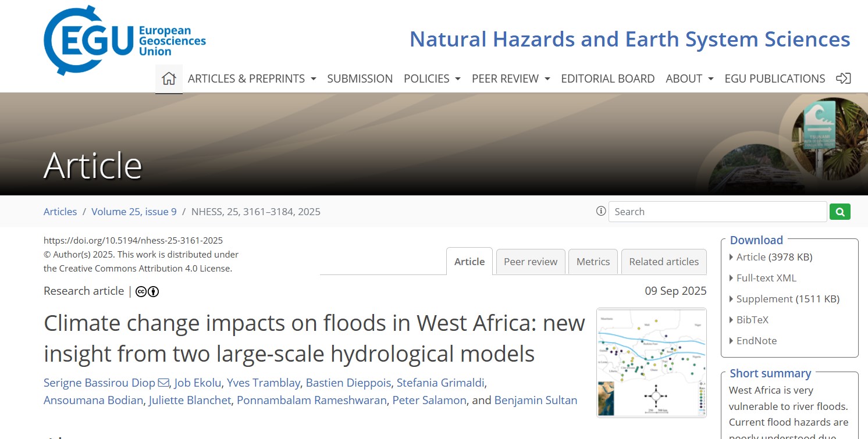Viewport: 868px width, 439px height.
Task: Open the Volume 25, issue 9 breadcrumb
Action: 134,212
